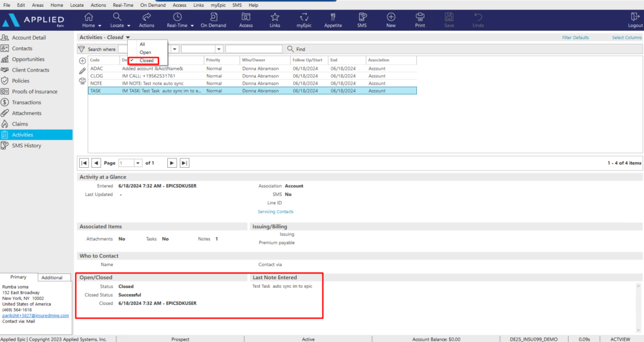The image size is (644, 342).
Task: Click the search text input field
Action: click(x=254, y=49)
